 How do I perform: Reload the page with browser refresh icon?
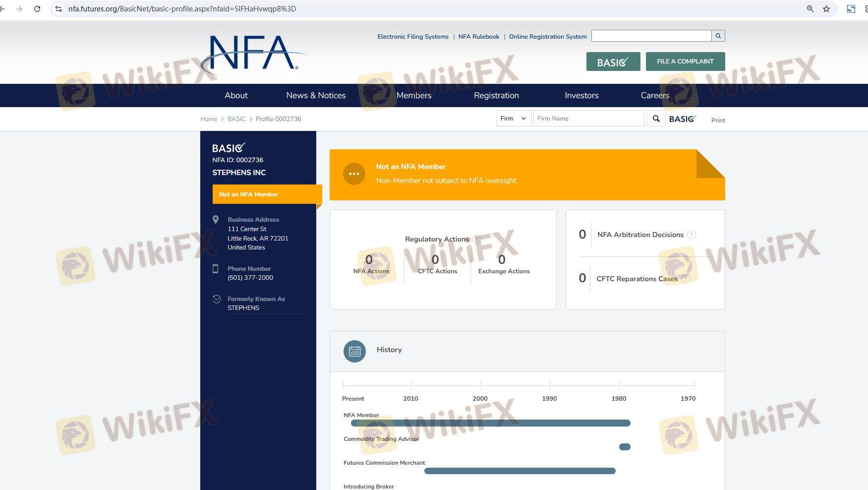coord(37,9)
